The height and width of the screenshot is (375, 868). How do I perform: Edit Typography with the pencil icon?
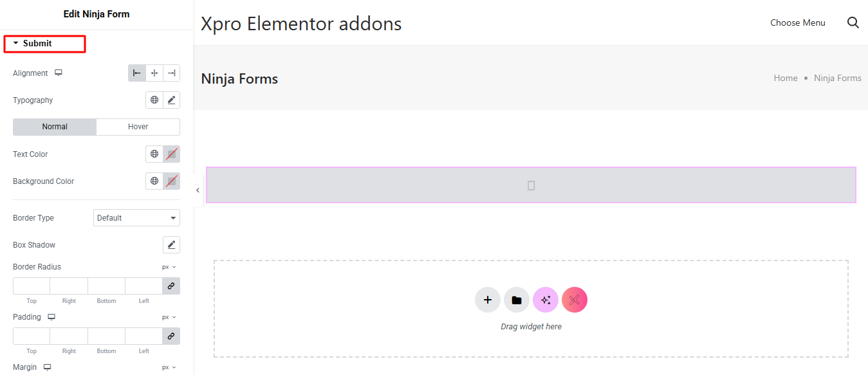(171, 100)
